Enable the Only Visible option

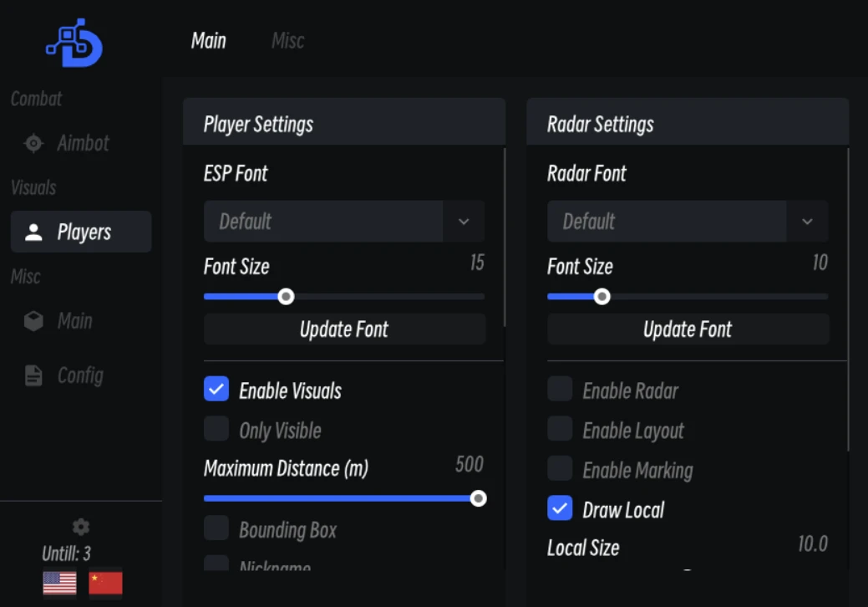point(216,429)
